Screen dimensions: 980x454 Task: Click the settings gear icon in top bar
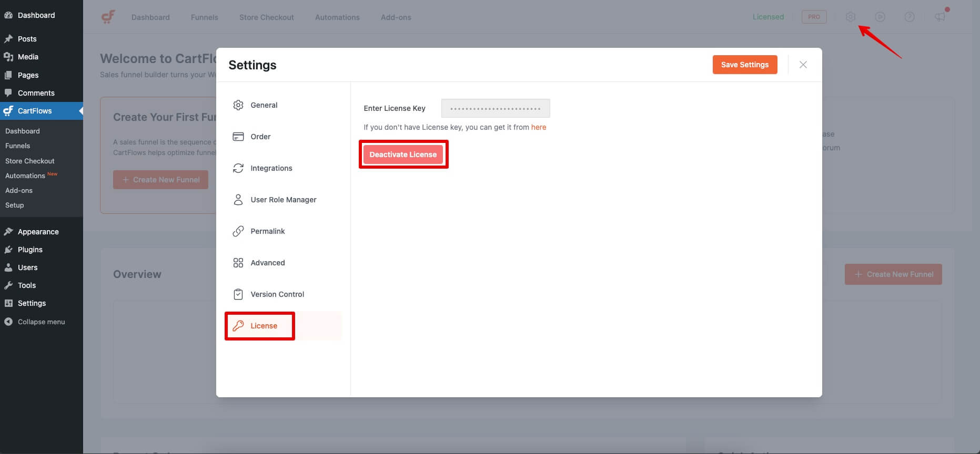[850, 17]
